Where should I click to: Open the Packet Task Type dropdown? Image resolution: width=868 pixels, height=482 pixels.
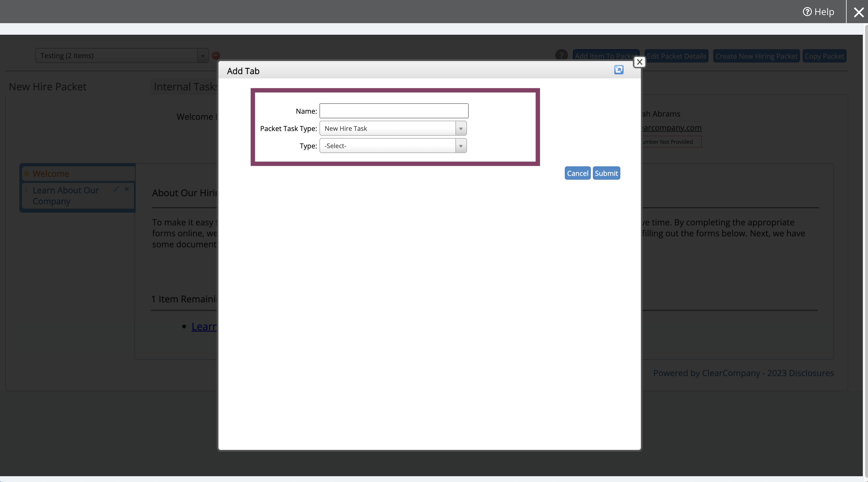click(x=393, y=128)
